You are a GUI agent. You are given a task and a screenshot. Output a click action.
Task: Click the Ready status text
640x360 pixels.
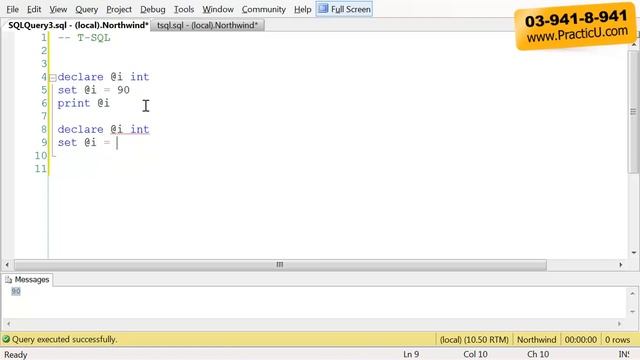[16, 355]
